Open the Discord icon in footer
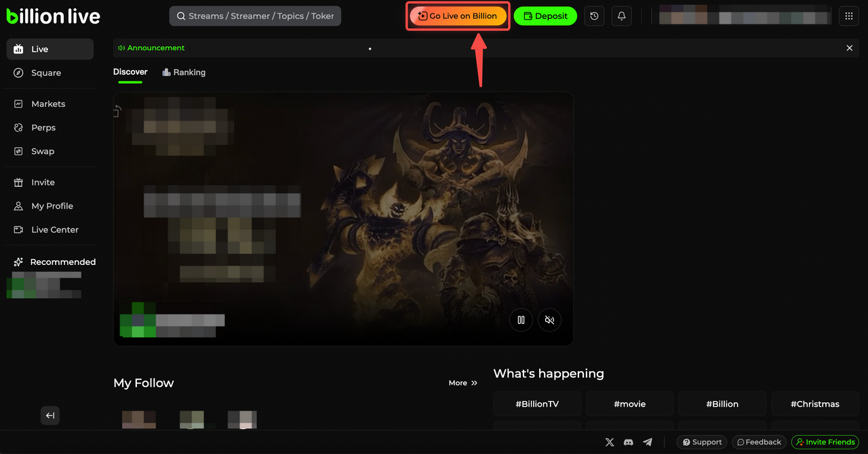The width and height of the screenshot is (868, 454). (629, 442)
